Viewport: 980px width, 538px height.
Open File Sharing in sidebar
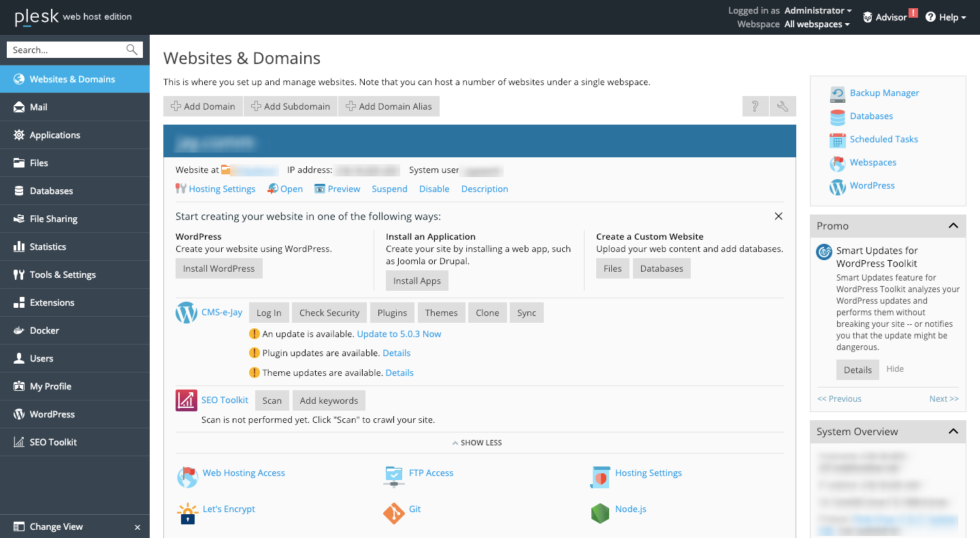(x=75, y=219)
